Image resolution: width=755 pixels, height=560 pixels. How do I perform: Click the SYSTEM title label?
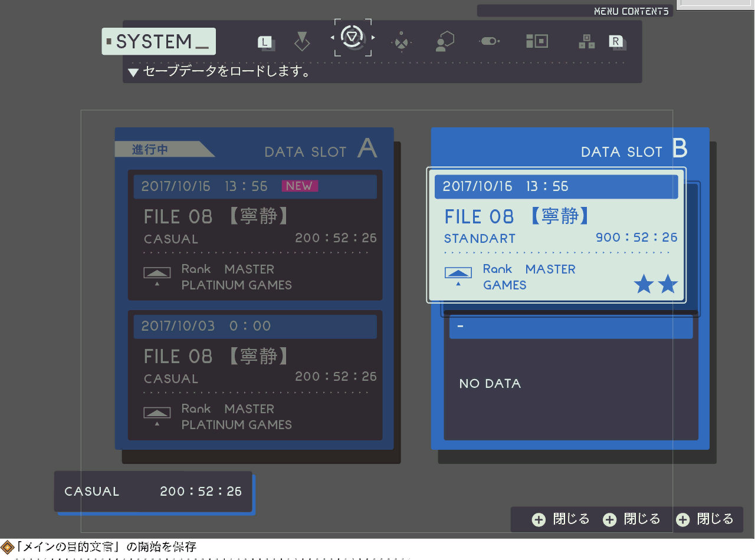point(159,41)
